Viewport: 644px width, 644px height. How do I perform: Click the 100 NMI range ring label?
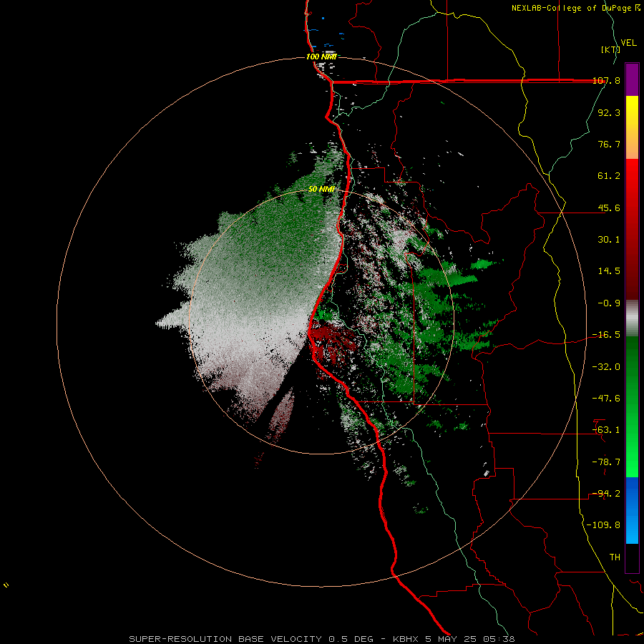coord(321,57)
